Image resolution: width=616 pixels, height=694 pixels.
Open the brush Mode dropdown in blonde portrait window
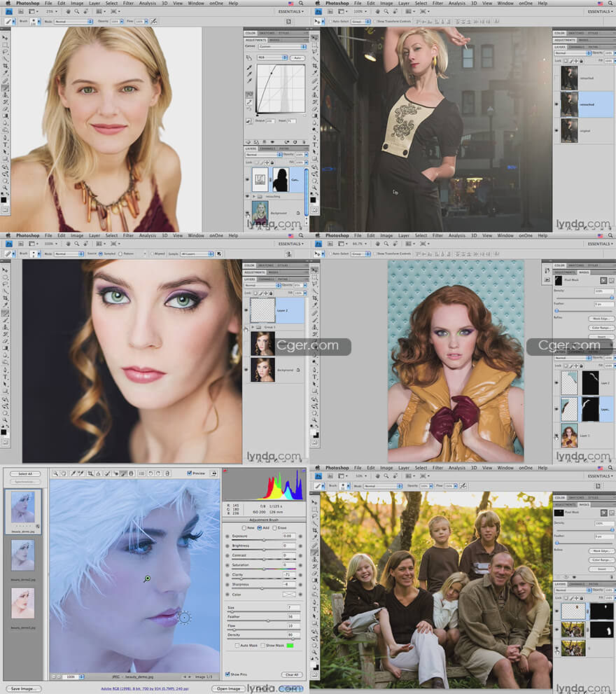pos(73,21)
